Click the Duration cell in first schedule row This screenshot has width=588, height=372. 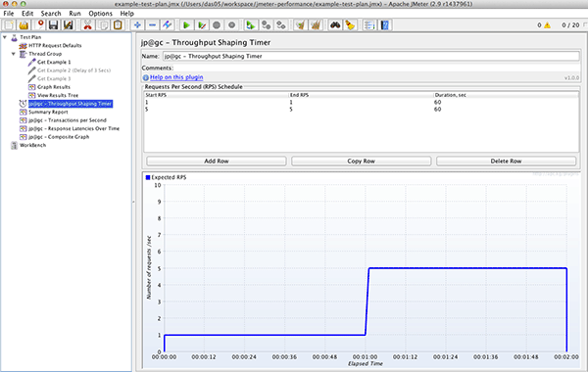click(x=507, y=102)
